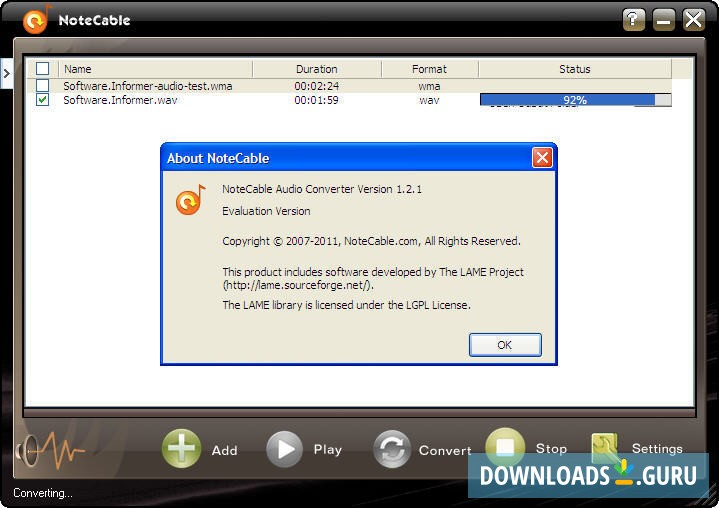The height and width of the screenshot is (508, 719).
Task: Sort by the Name column header
Action: tap(155, 69)
